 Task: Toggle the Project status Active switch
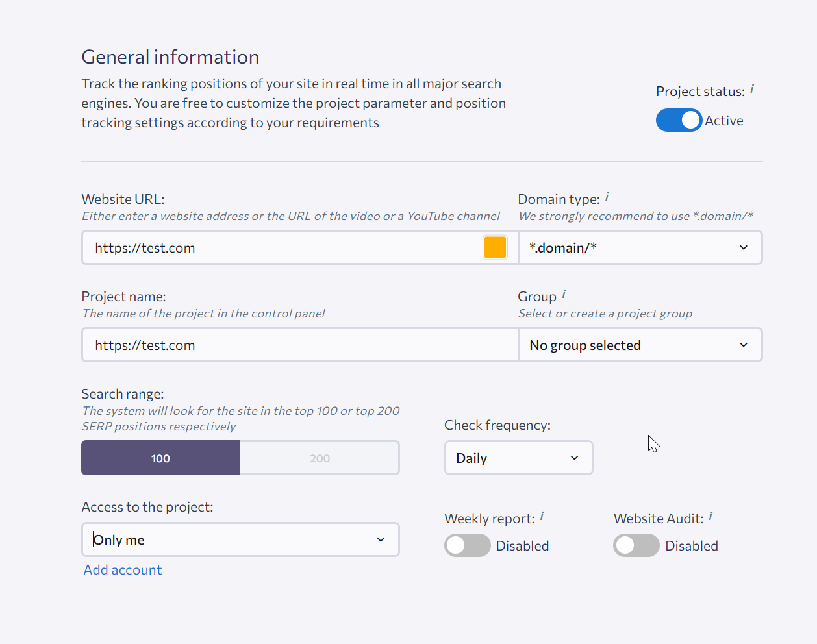click(x=679, y=120)
